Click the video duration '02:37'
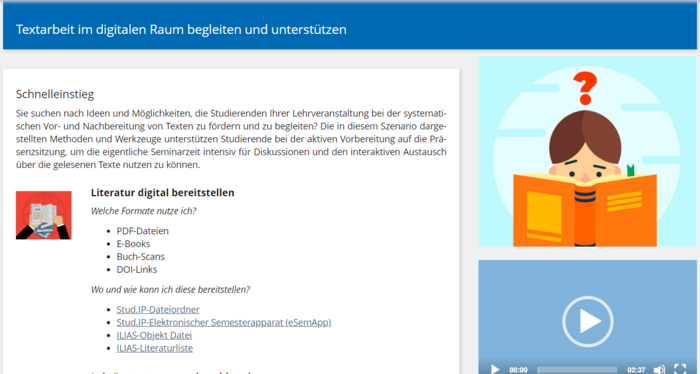Image resolution: width=700 pixels, height=374 pixels. point(636,370)
